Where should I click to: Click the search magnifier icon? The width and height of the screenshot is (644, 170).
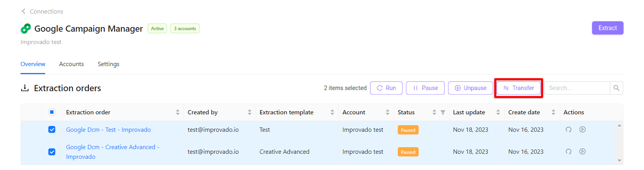pyautogui.click(x=617, y=88)
